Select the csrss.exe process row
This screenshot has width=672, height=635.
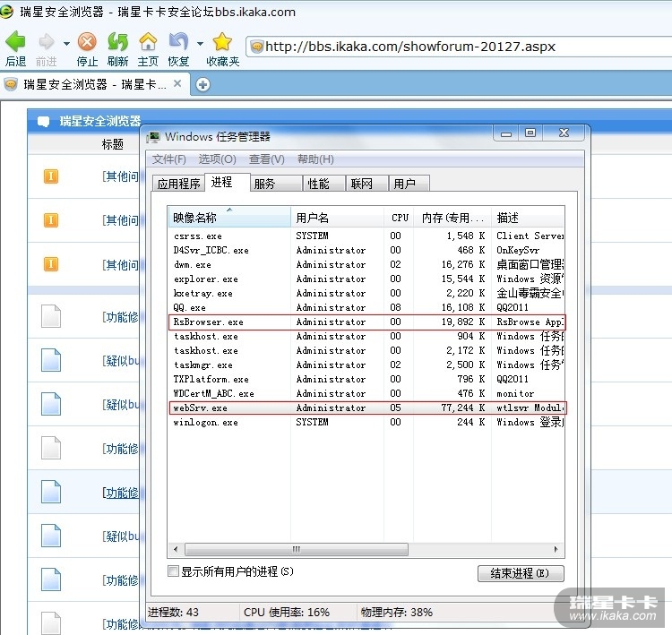click(x=366, y=236)
